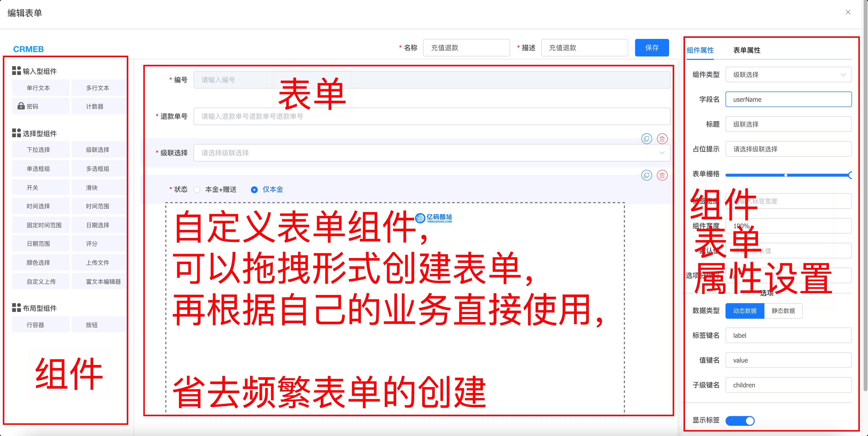Edit the 占位提示 property field
Image resolution: width=868 pixels, height=436 pixels.
click(x=788, y=149)
